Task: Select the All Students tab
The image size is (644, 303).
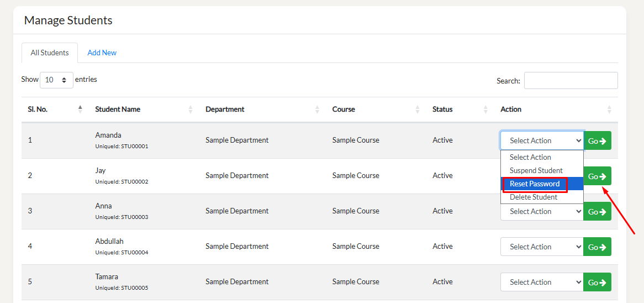Action: pos(50,53)
